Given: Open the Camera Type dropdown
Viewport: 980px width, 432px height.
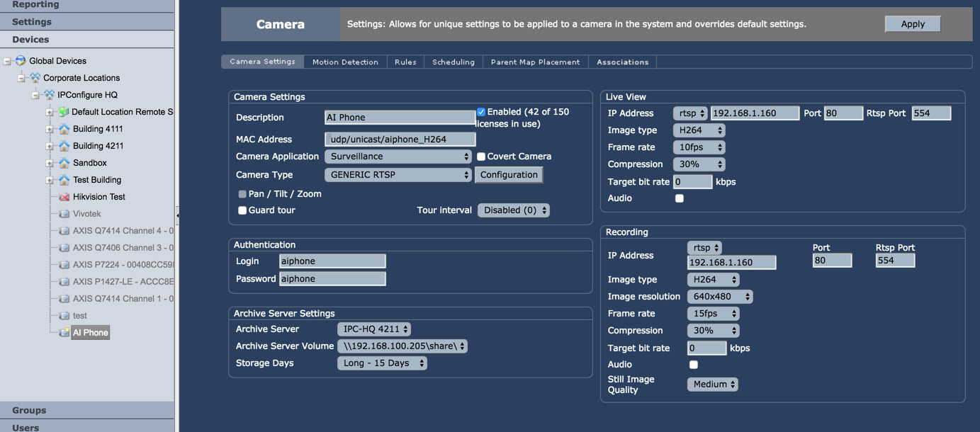Looking at the screenshot, I should pos(398,175).
